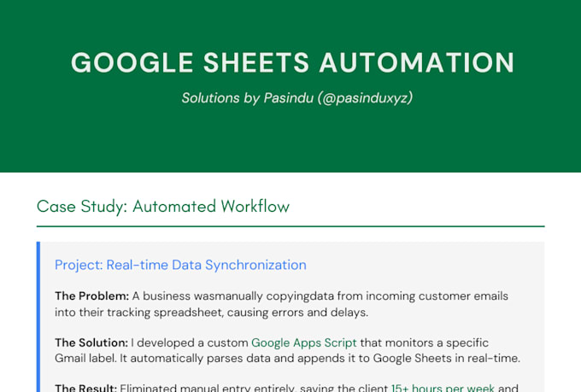The image size is (581, 392).
Task: Click the line beginning 'Gmail label. It automatically parses data'
Action: pyautogui.click(x=288, y=359)
